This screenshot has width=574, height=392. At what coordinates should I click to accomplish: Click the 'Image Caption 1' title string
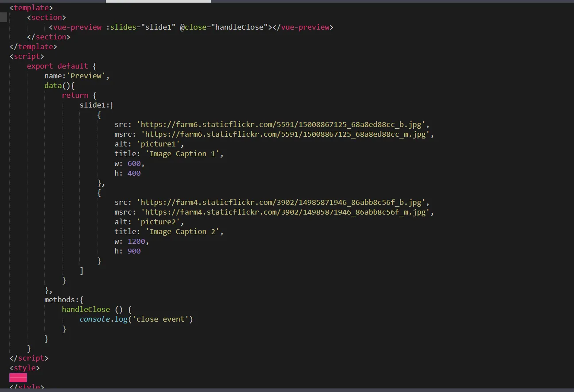[x=182, y=154]
